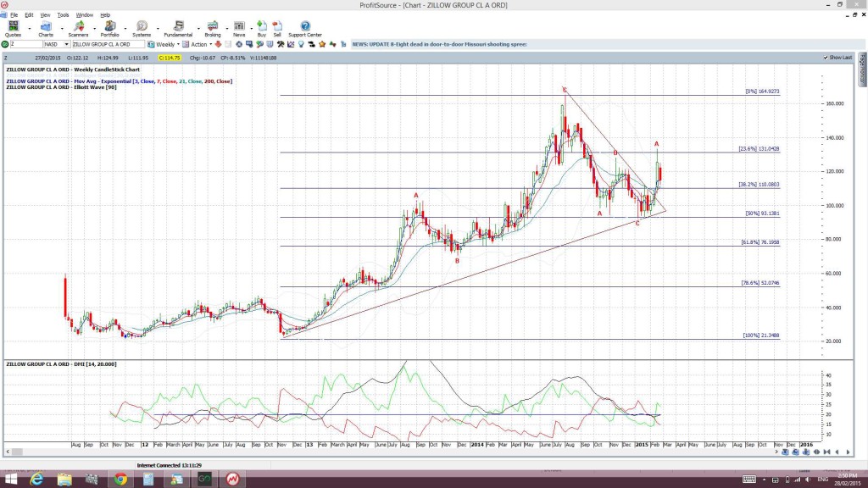Click the horizontal chart scrollbar thumb
The image size is (868, 488).
(x=18, y=452)
